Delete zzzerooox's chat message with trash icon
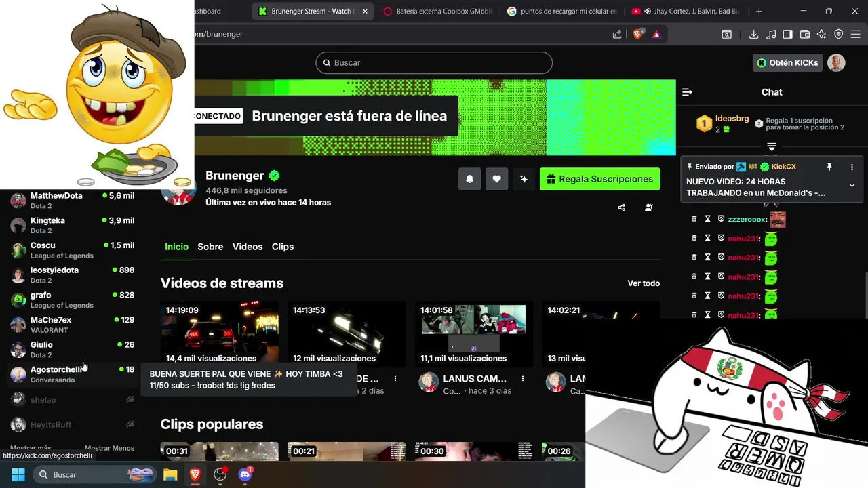Viewport: 868px width, 488px height. pos(694,219)
